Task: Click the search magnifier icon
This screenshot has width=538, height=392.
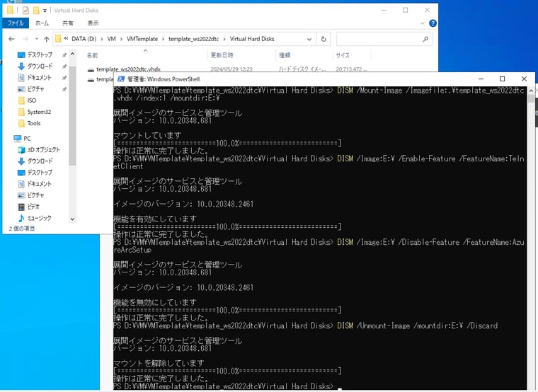Action: pyautogui.click(x=425, y=39)
